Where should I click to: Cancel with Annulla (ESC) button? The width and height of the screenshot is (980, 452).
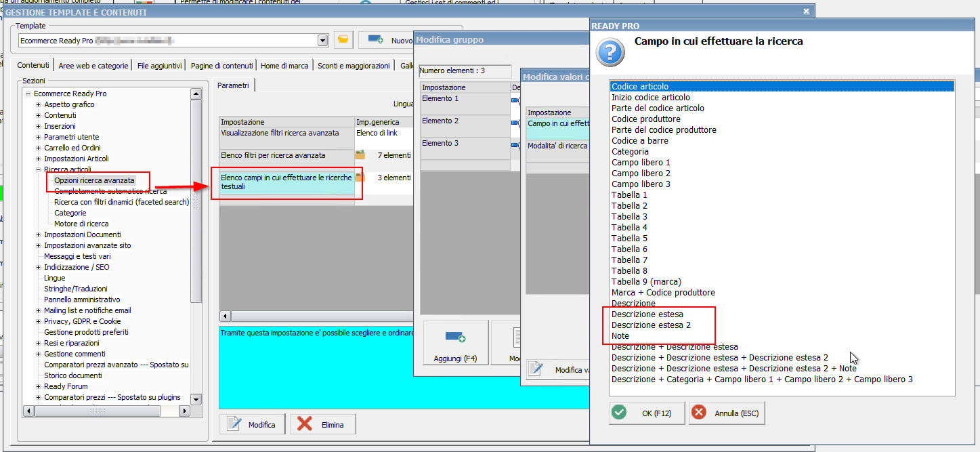pyautogui.click(x=727, y=413)
